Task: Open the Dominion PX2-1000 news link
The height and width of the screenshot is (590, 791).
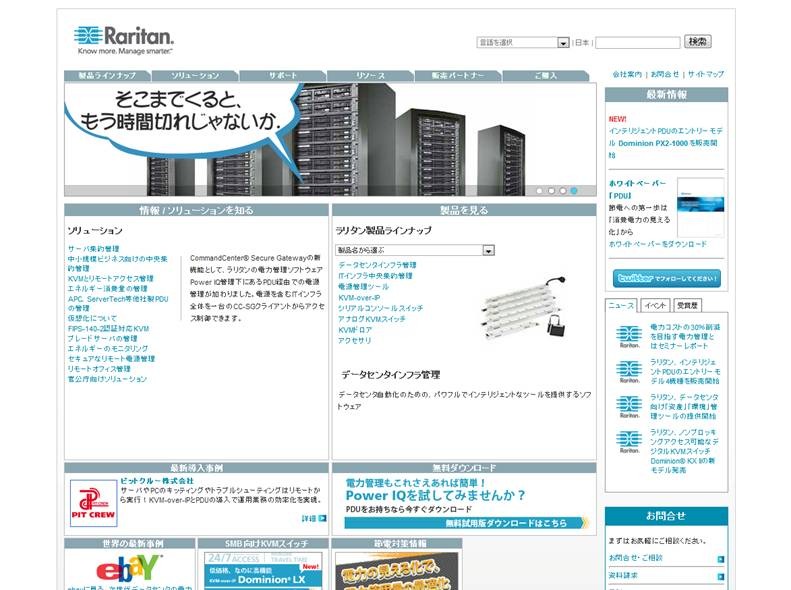Action: (665, 143)
